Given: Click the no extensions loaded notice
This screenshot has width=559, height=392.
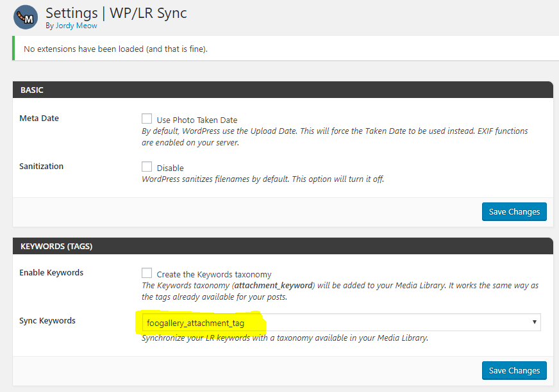Looking at the screenshot, I should (115, 49).
